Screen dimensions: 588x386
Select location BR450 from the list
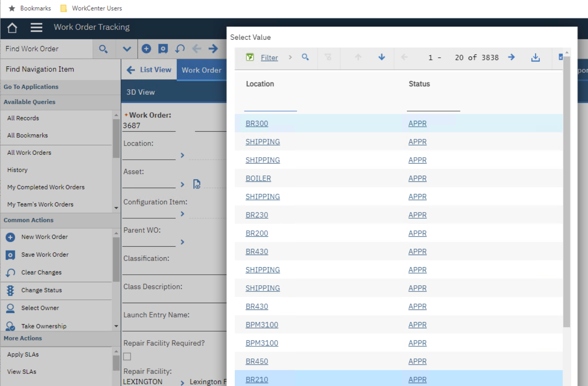tap(257, 361)
